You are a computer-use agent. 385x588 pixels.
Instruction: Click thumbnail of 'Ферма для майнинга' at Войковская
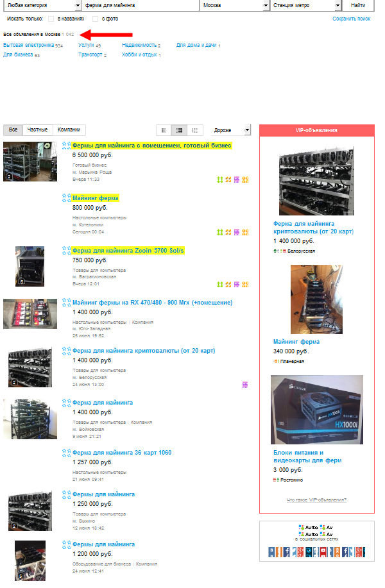[x=30, y=419]
